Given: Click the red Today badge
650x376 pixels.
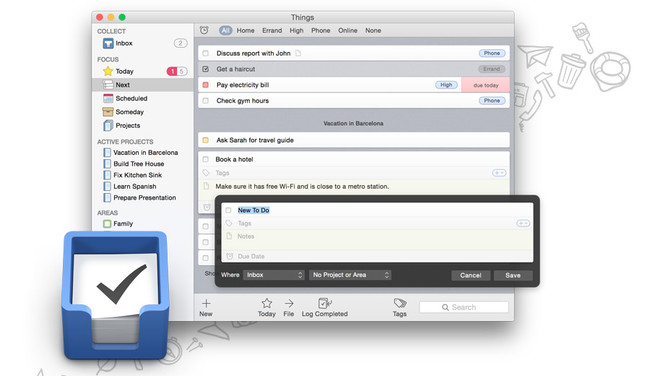Looking at the screenshot, I should click(172, 71).
